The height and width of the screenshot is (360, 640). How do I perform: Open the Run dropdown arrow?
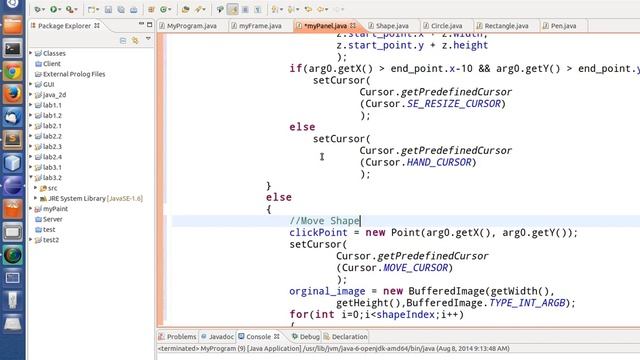[60, 9]
